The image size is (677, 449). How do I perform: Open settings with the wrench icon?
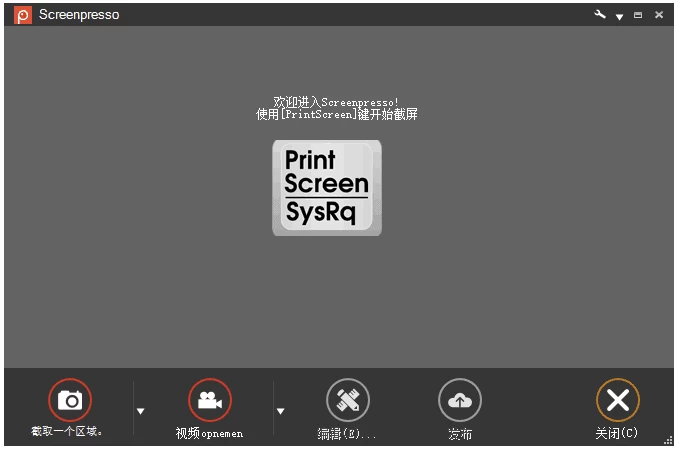600,15
